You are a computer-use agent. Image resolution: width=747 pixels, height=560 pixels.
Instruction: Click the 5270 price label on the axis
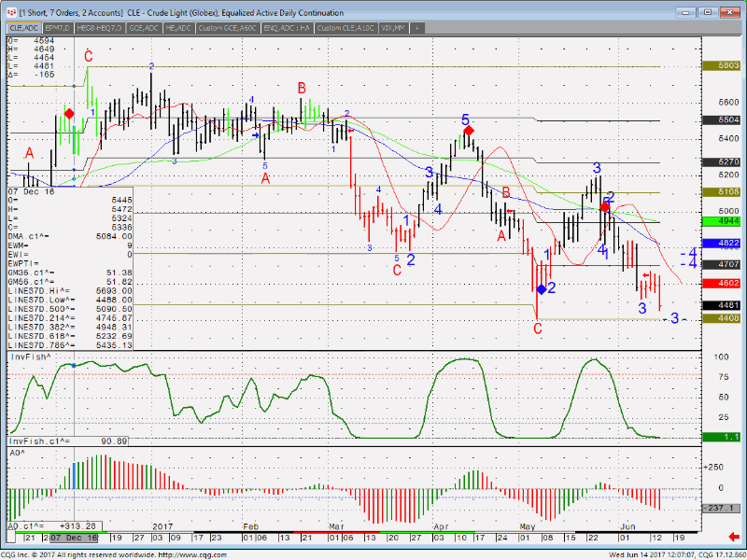(722, 161)
